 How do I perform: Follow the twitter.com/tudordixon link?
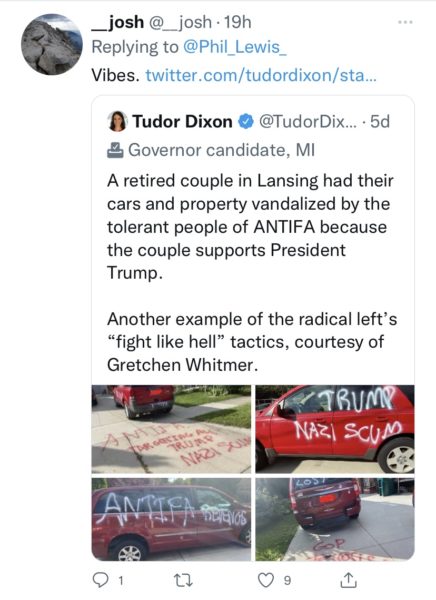261,75
